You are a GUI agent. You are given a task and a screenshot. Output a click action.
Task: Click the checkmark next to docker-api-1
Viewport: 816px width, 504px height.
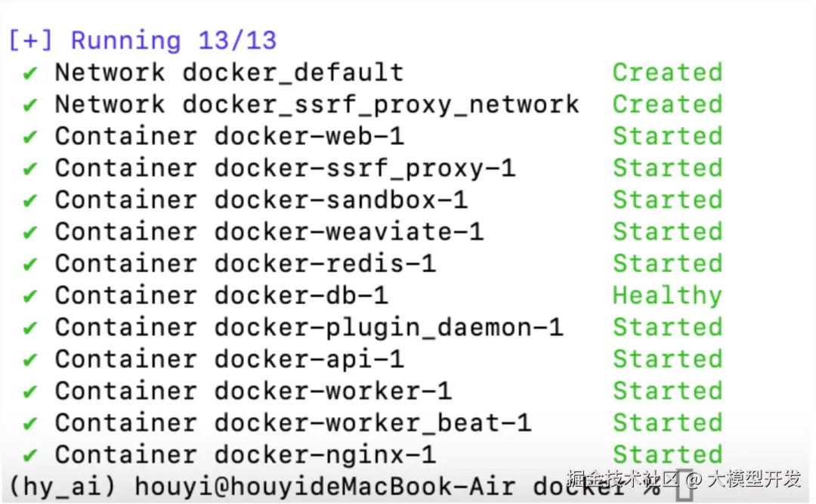[x=30, y=360]
